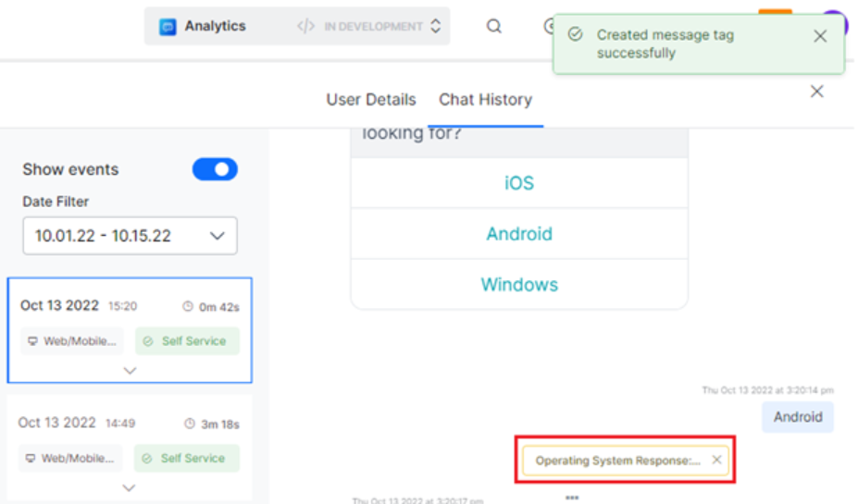Dismiss the 'Created message tag' notification
The height and width of the screenshot is (504, 858).
click(820, 36)
